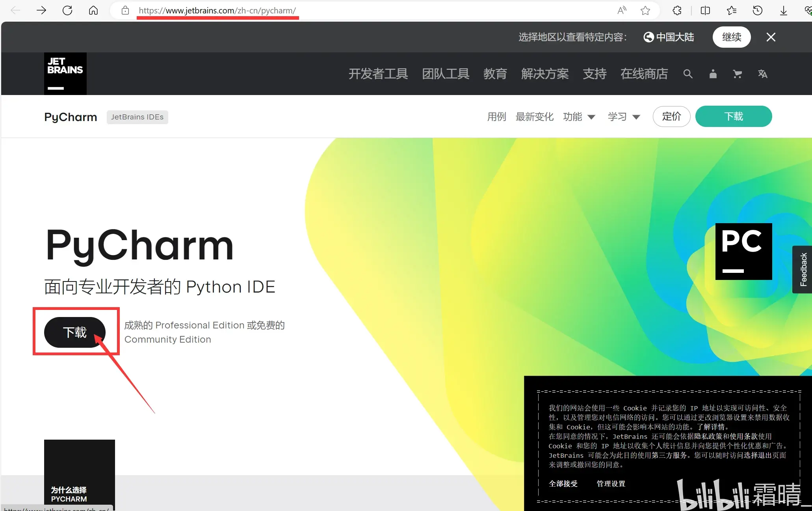Open browser extensions puzzle icon
The width and height of the screenshot is (812, 511).
coord(677,11)
